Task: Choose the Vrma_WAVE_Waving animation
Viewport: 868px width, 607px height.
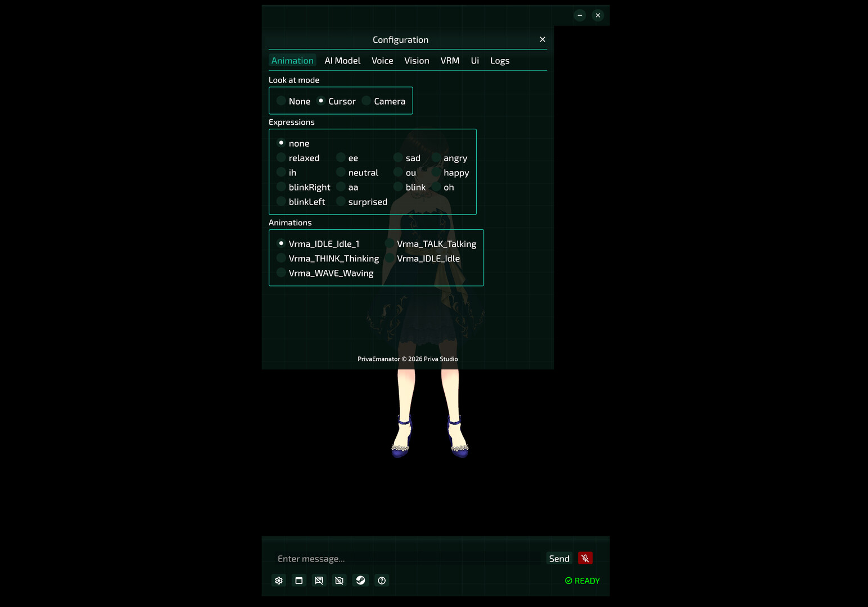Action: (325, 273)
